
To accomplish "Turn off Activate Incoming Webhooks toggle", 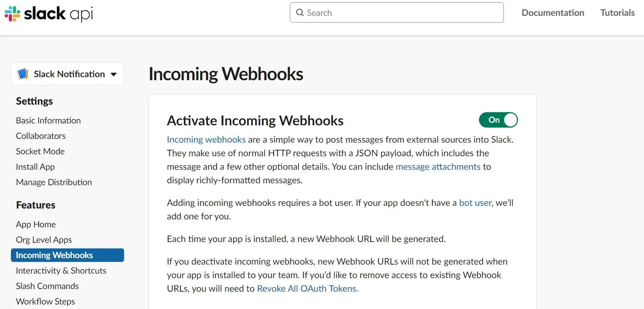I will [498, 120].
